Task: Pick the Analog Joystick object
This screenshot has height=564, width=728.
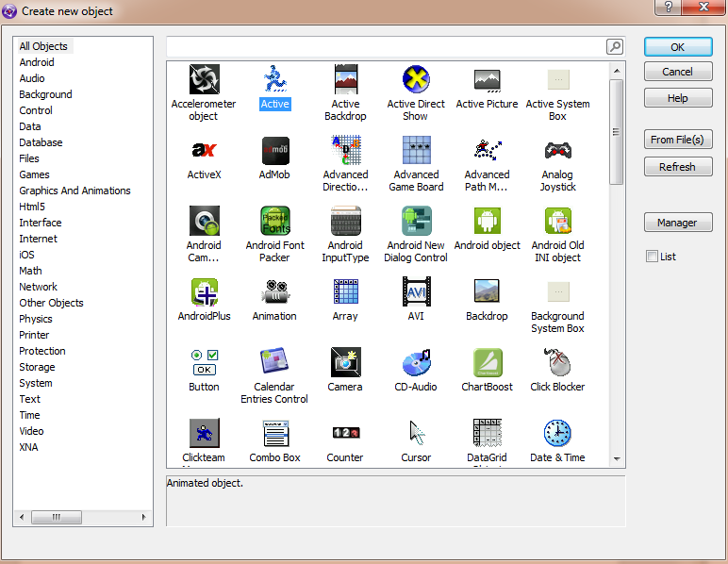Action: [557, 151]
